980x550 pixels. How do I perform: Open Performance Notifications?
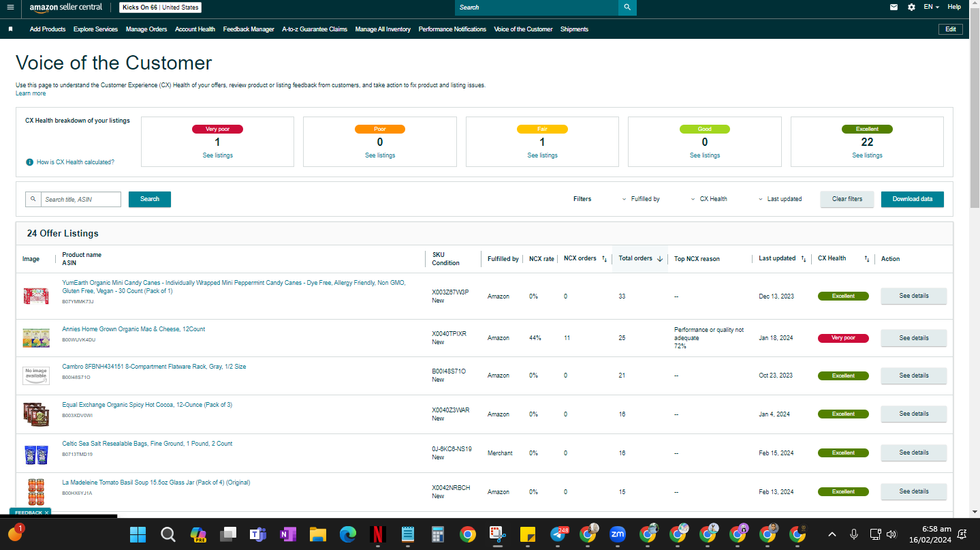pos(452,29)
